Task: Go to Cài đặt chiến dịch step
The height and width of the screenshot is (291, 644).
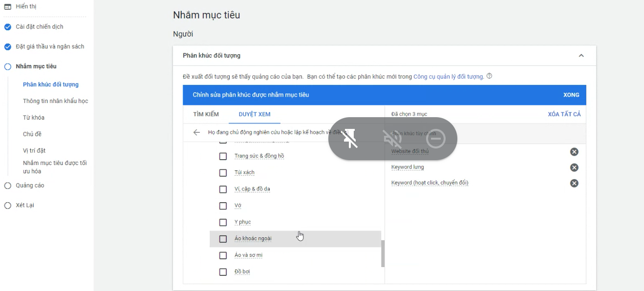Action: [39, 27]
